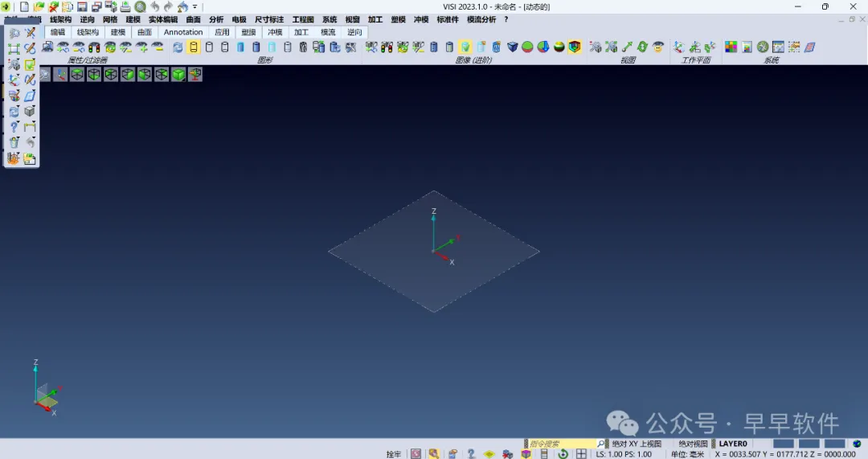Switch to the 曲面 ribbon tab
The image size is (868, 459).
(145, 32)
